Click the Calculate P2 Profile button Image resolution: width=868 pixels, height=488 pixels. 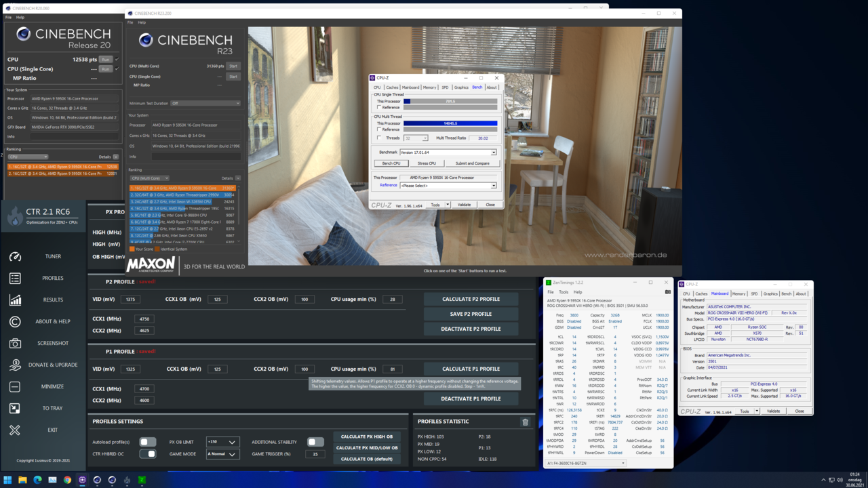pos(471,299)
